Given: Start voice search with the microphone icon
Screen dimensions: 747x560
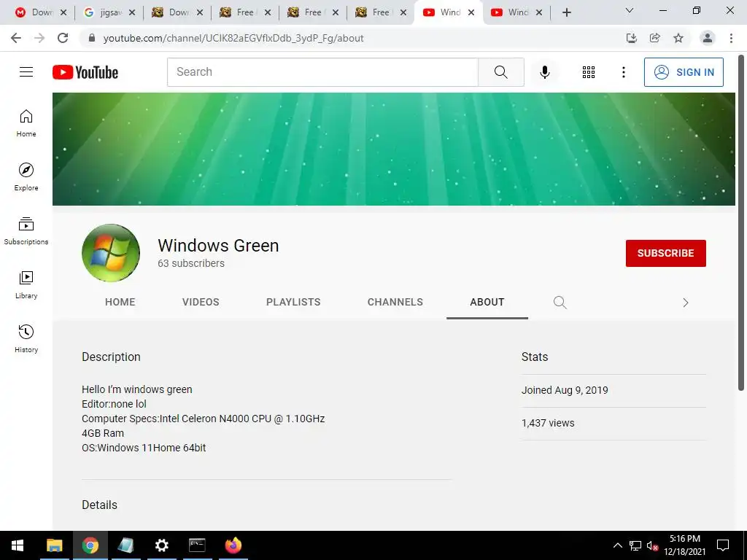Looking at the screenshot, I should tap(544, 72).
